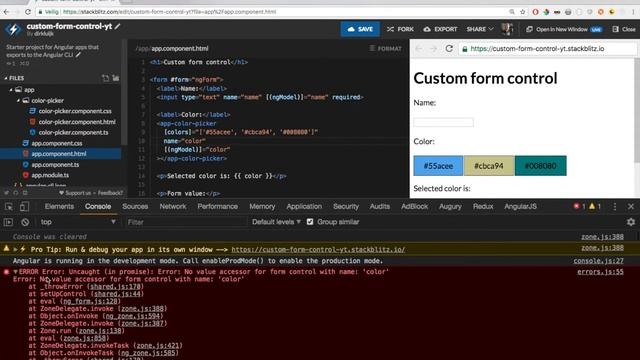This screenshot has width=640, height=360.
Task: Click the preview URL address field
Action: tap(547, 49)
